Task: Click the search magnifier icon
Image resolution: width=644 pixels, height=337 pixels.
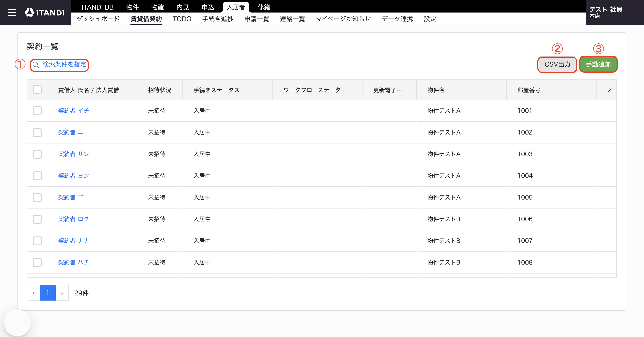Action: pyautogui.click(x=36, y=65)
